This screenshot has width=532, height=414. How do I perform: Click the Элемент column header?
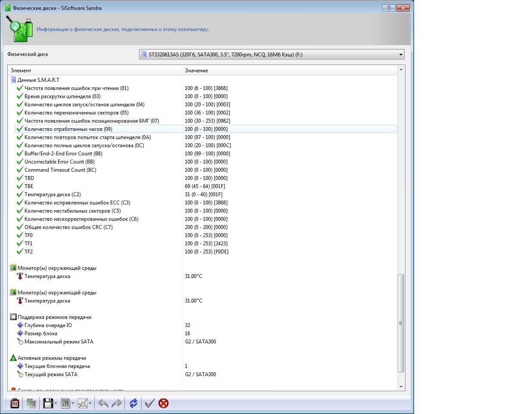pyautogui.click(x=95, y=71)
